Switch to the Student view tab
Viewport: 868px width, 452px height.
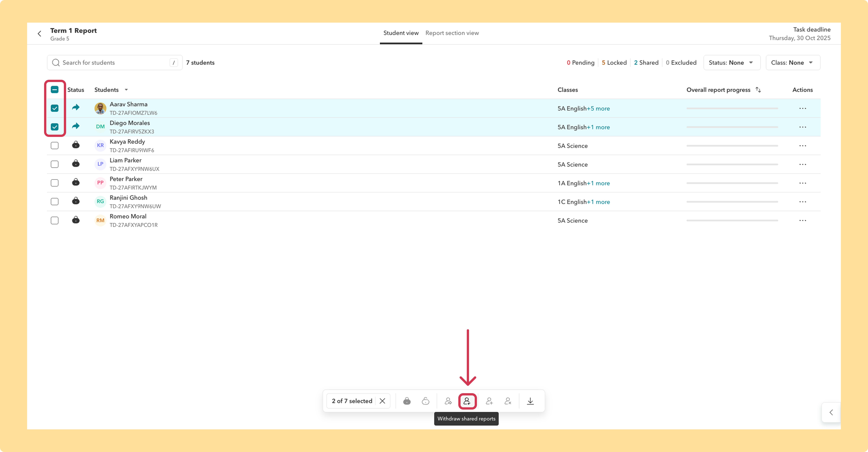[401, 33]
